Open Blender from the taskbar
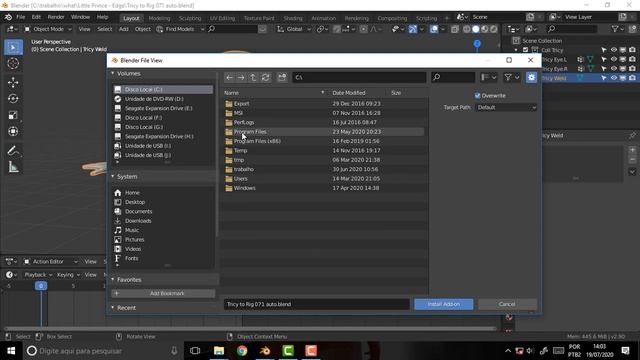640x360 pixels. pyautogui.click(x=265, y=351)
